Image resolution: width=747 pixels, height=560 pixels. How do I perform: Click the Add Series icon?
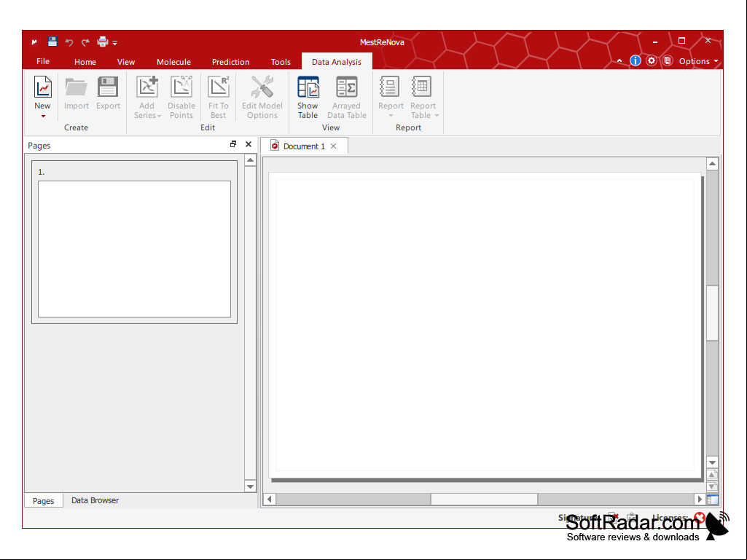tap(147, 87)
